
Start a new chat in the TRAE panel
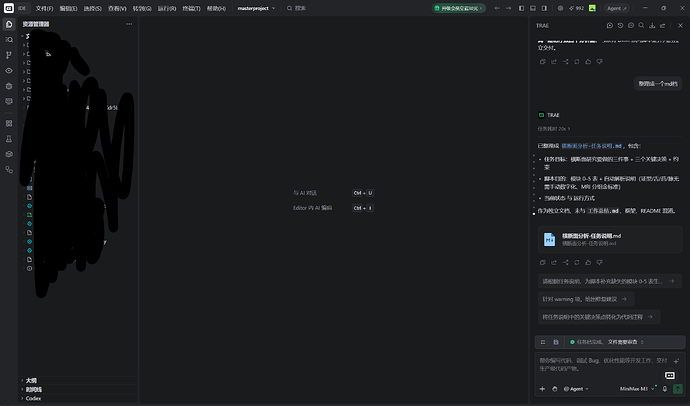coord(609,26)
